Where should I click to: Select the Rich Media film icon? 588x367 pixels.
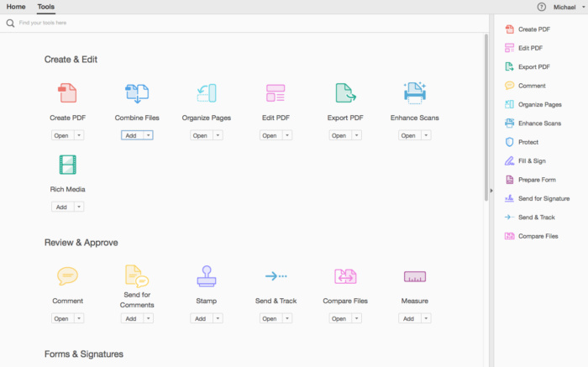click(67, 165)
